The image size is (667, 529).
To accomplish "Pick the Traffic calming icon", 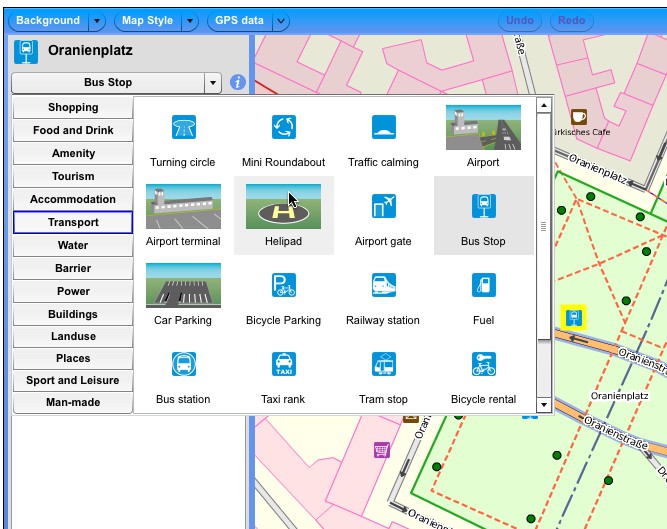I will [383, 127].
